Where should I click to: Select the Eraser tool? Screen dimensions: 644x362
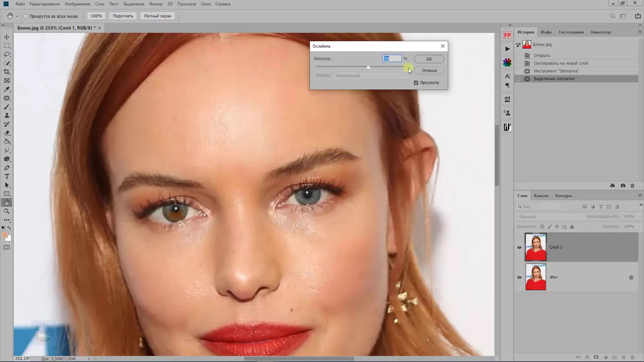(x=7, y=133)
